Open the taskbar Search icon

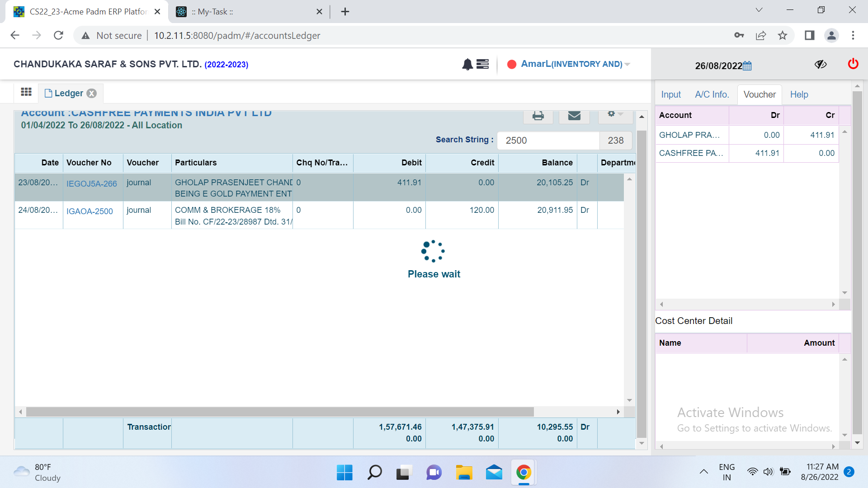point(374,473)
